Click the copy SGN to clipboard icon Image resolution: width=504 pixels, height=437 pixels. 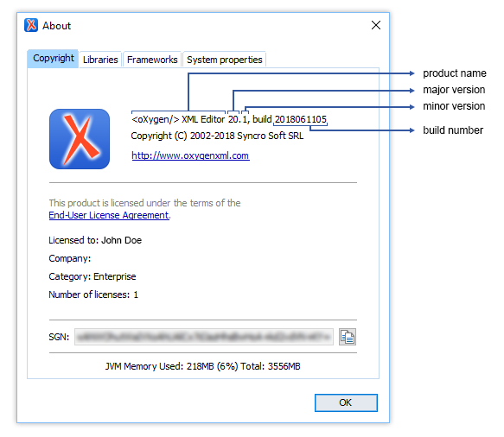pyautogui.click(x=348, y=337)
